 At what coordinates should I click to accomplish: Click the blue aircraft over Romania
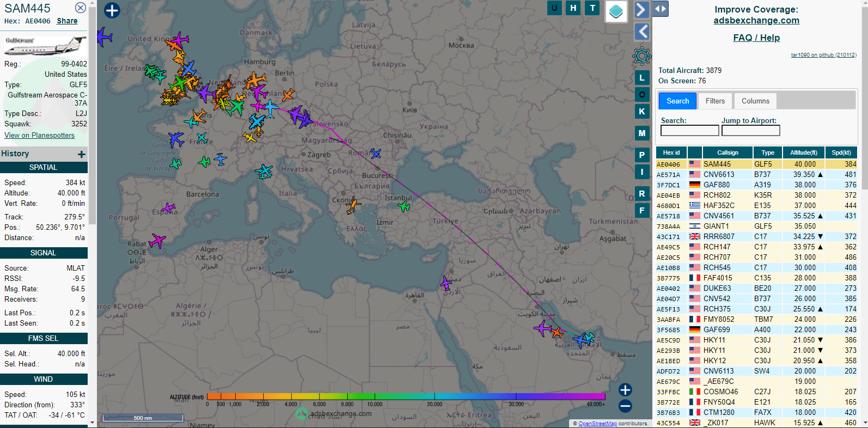[376, 153]
